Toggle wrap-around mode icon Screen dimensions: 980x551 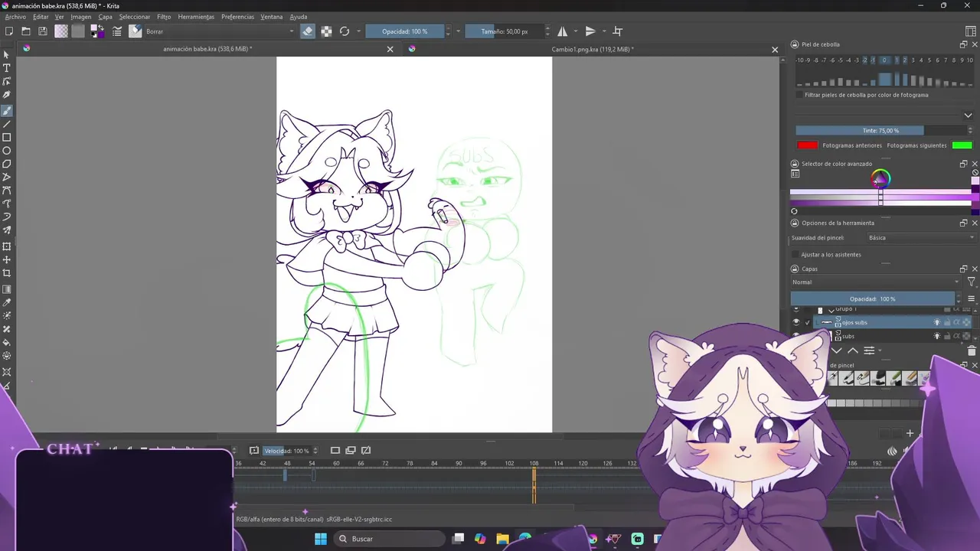click(x=618, y=31)
